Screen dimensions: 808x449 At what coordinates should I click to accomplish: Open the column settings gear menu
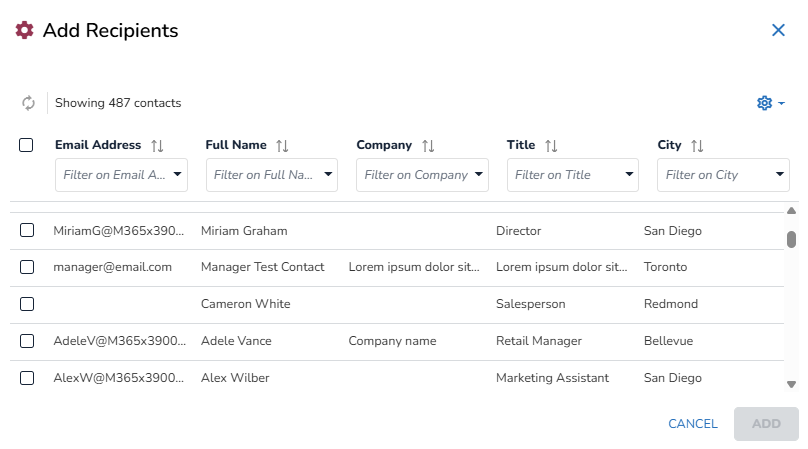(770, 103)
